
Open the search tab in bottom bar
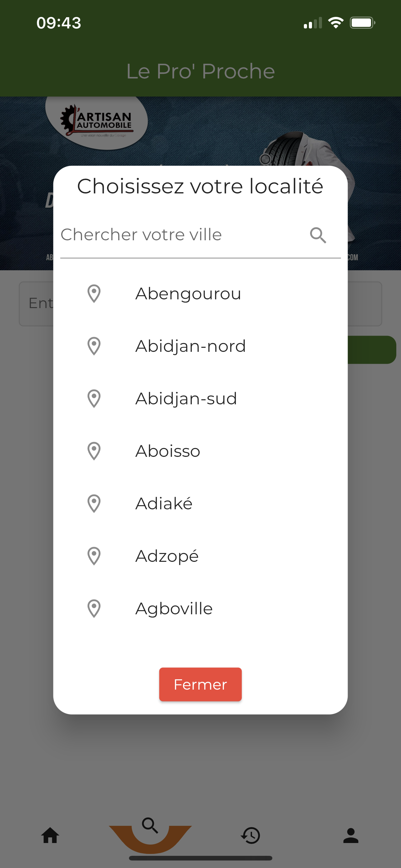point(150,826)
